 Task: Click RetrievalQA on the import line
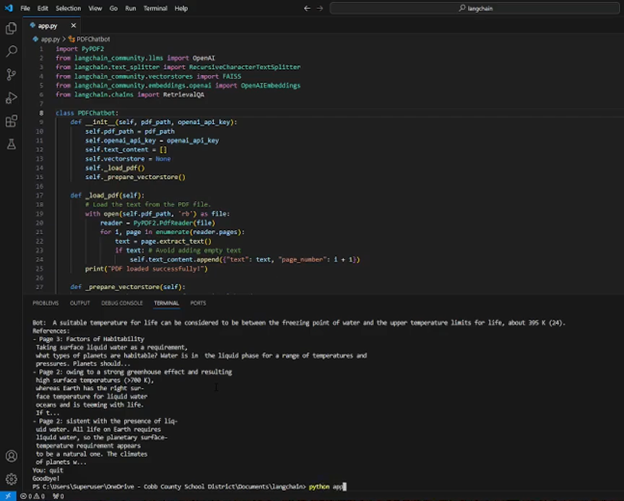183,95
